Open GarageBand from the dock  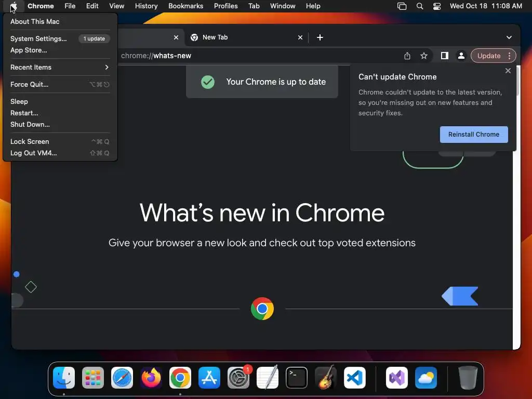326,378
